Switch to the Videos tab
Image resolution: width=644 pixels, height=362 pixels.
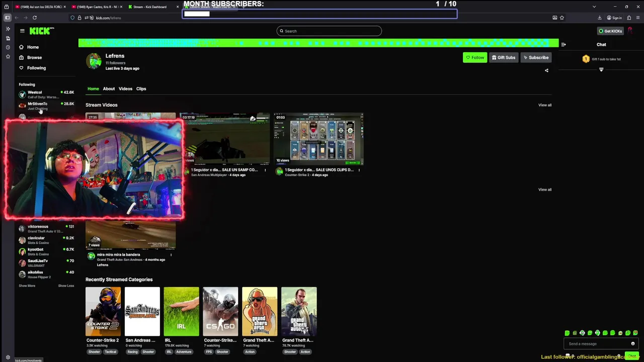tap(125, 88)
